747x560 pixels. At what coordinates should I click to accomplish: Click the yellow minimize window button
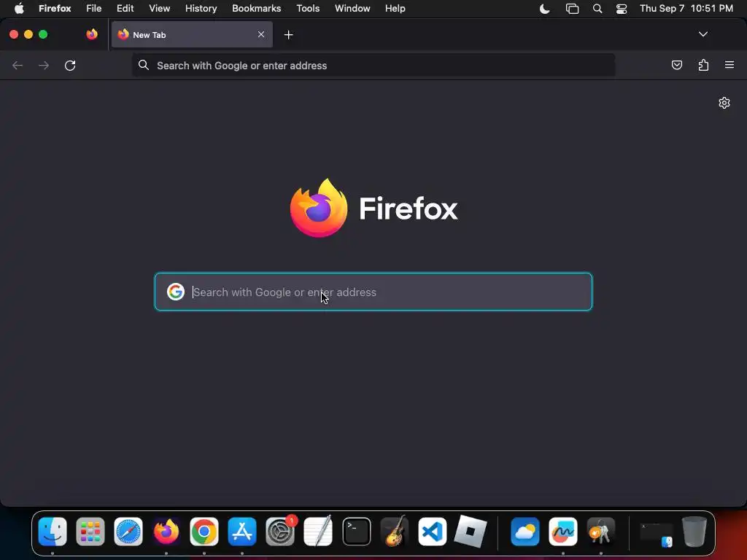tap(28, 34)
